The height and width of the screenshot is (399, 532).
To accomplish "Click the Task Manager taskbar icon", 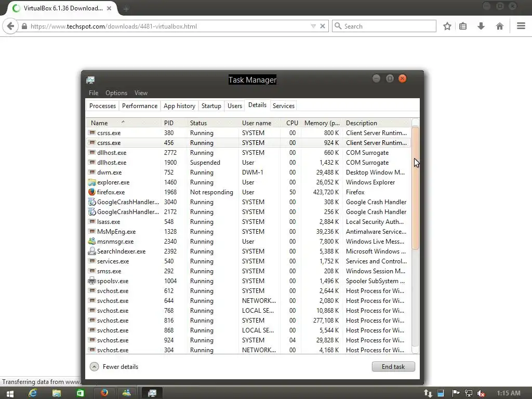I will coord(152,393).
